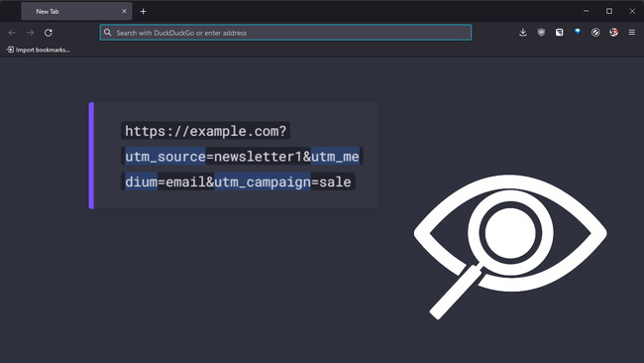Viewport: 644px width, 363px height.
Task: Close the browser window
Action: [x=632, y=11]
